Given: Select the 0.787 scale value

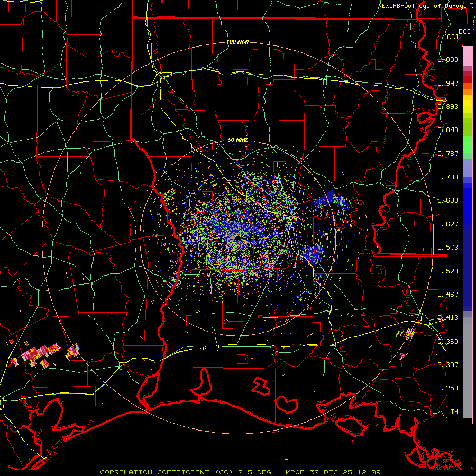Looking at the screenshot, I should pyautogui.click(x=448, y=153).
